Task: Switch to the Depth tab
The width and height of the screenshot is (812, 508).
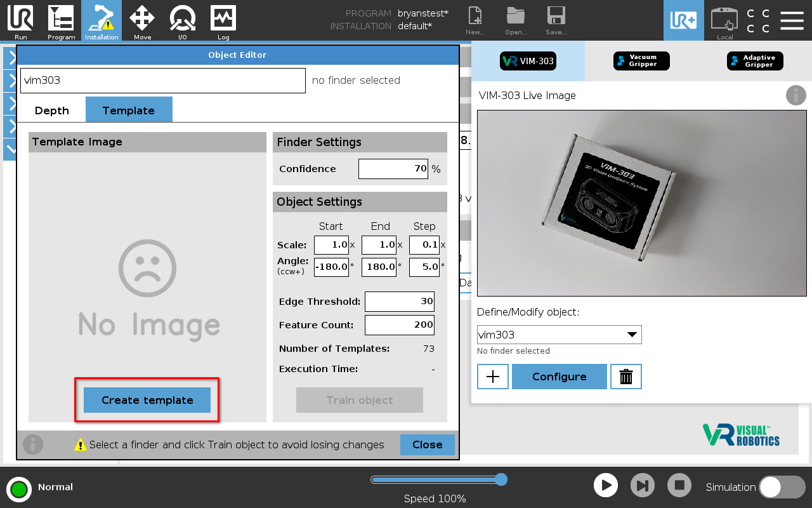Action: click(x=52, y=110)
